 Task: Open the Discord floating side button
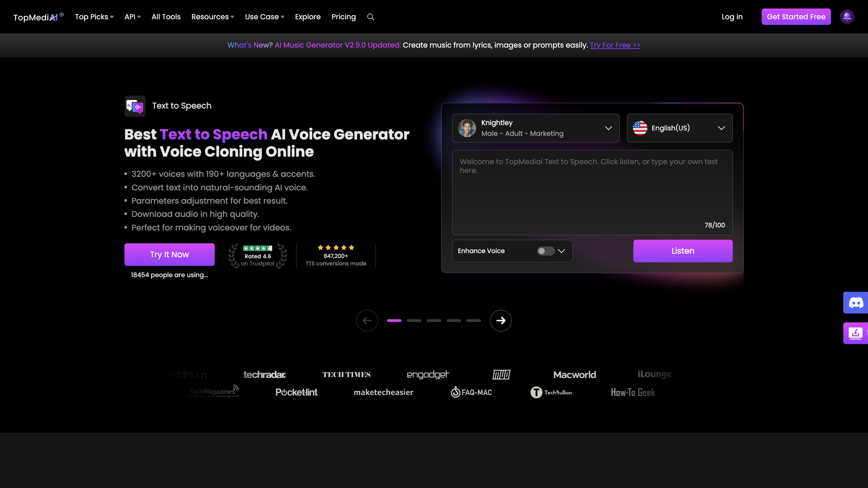click(856, 302)
